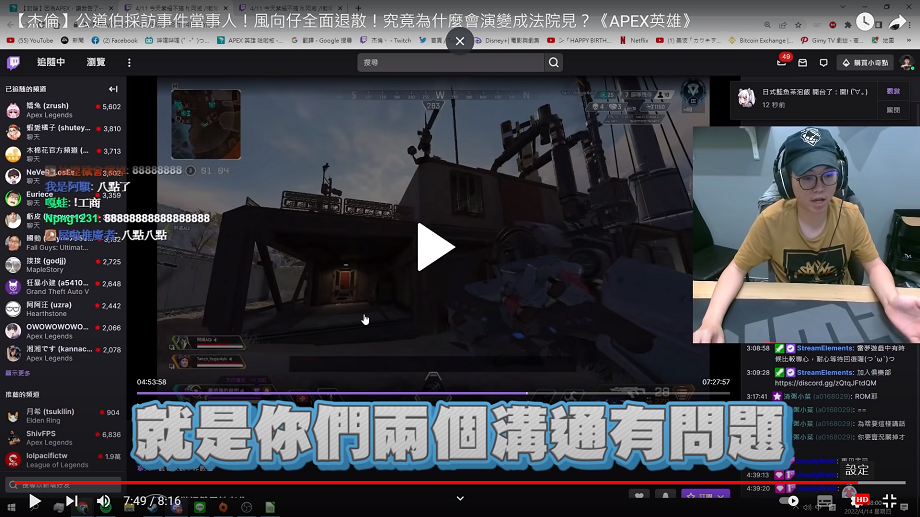Viewport: 920px width, 517px height.
Task: Click the browser bookmark star icon
Action: tap(798, 25)
